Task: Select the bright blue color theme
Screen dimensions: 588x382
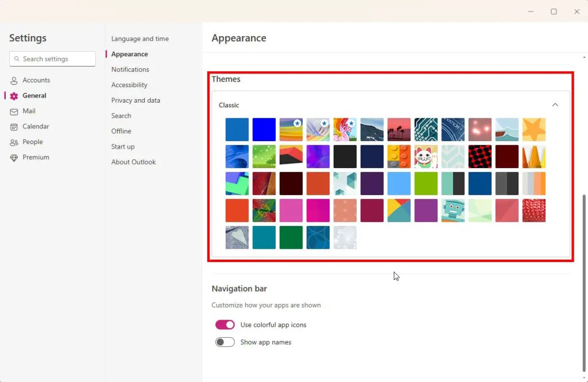Action: (264, 130)
